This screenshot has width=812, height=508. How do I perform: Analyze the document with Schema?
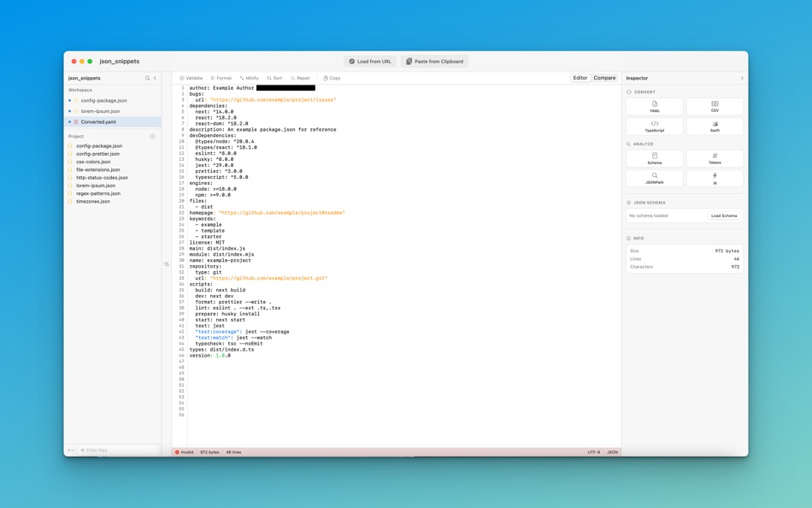pyautogui.click(x=654, y=158)
